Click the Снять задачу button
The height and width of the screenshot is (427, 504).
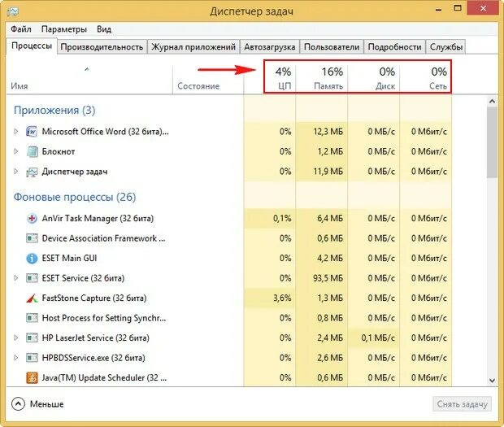tap(463, 404)
